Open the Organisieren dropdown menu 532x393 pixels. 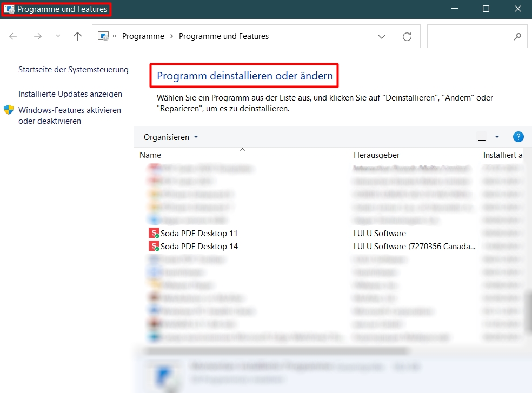(x=171, y=137)
